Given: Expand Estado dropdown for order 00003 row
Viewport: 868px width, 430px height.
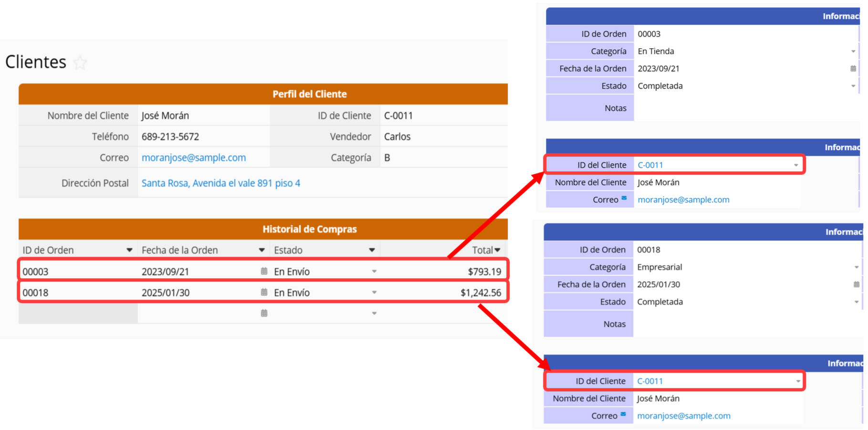Looking at the screenshot, I should coord(374,272).
